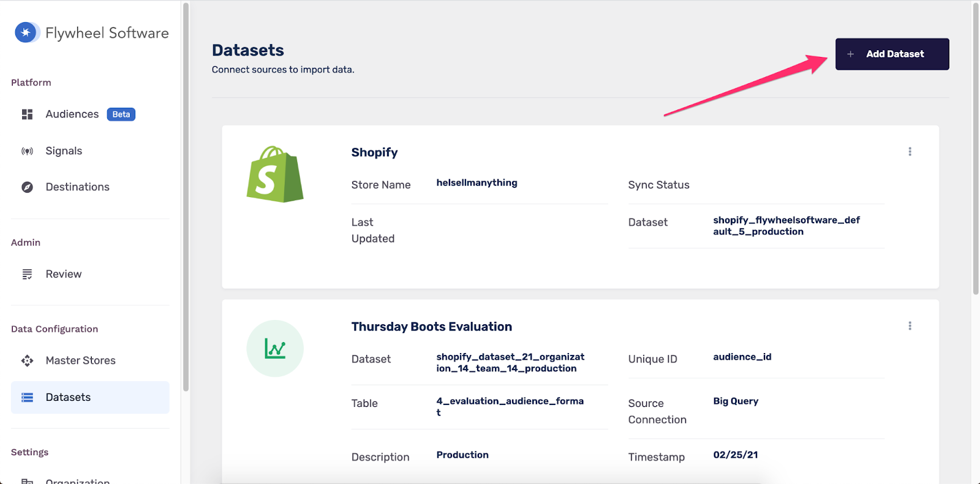Click the Thursday Boots chart icon
The width and height of the screenshot is (980, 484).
[x=275, y=348]
